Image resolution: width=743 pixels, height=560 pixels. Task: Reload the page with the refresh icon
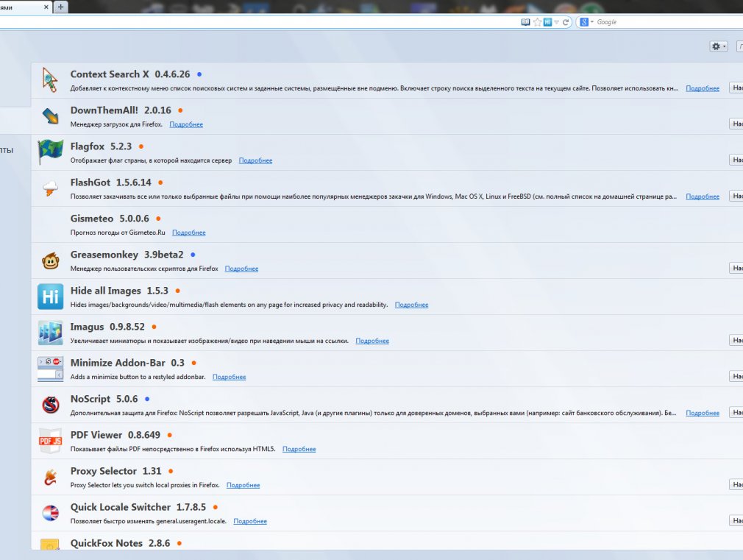pos(565,22)
